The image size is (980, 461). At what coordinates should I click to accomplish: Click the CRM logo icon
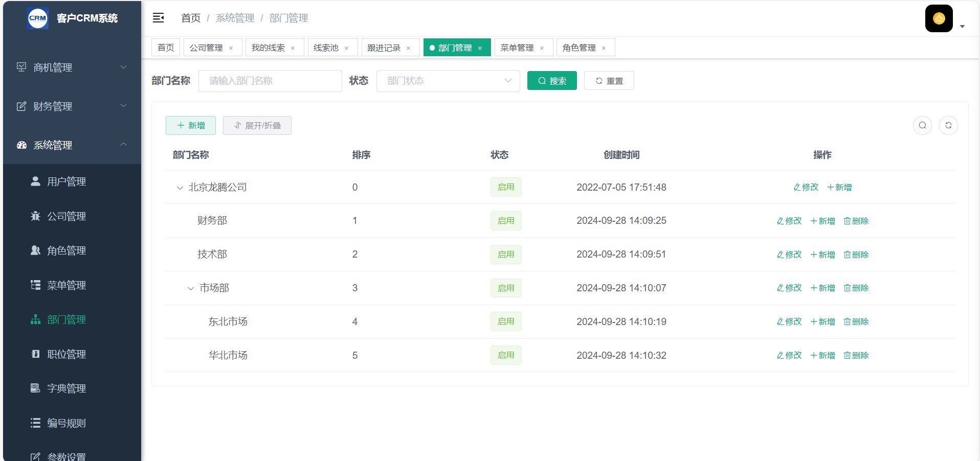(37, 18)
